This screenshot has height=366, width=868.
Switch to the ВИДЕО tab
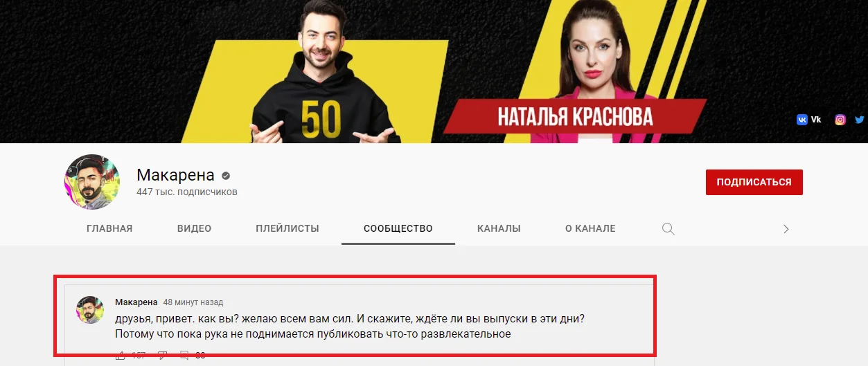[x=194, y=228]
